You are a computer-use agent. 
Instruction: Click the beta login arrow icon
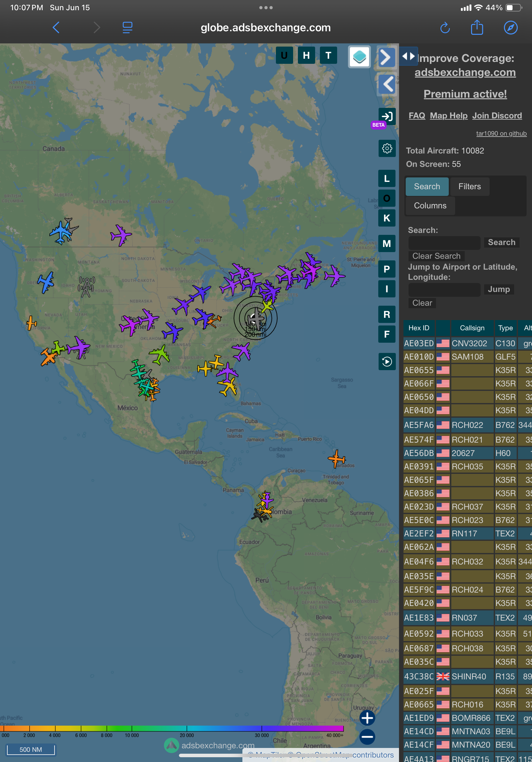387,116
